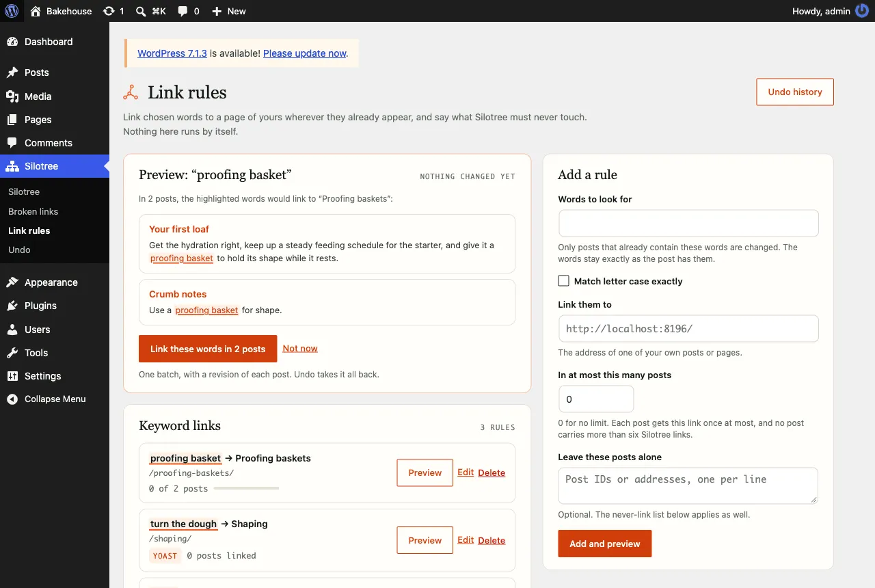
Task: Click the Settings sliders icon
Action: click(x=12, y=376)
